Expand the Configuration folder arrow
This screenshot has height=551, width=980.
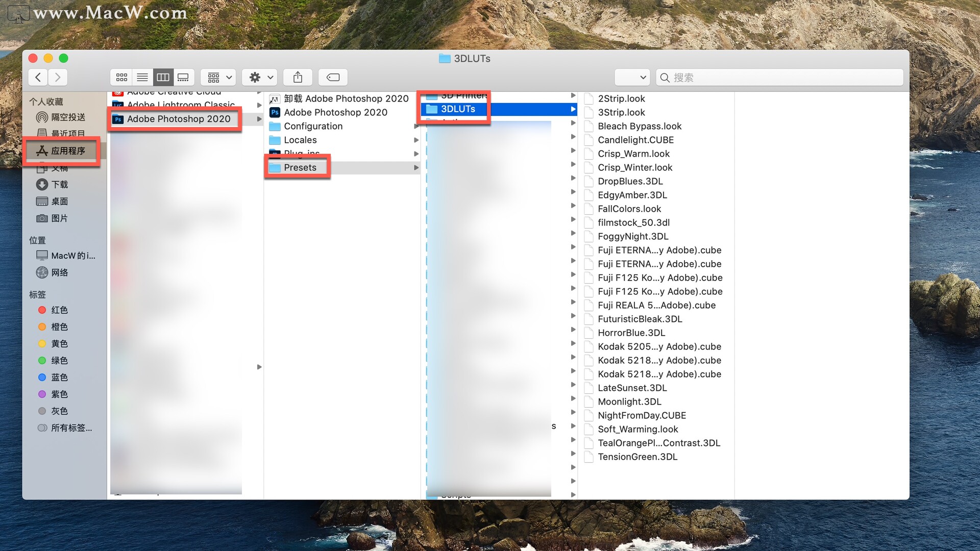click(x=416, y=126)
